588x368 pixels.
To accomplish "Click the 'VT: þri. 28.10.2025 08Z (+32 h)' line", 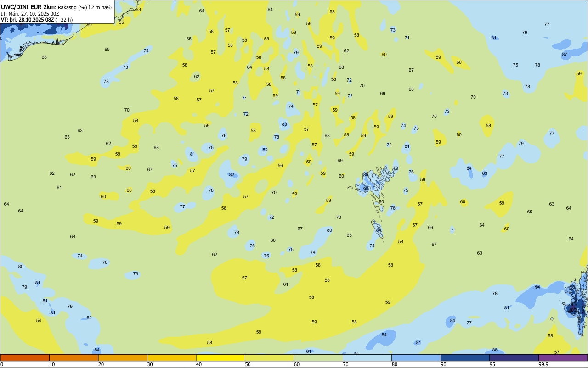I will pos(36,20).
